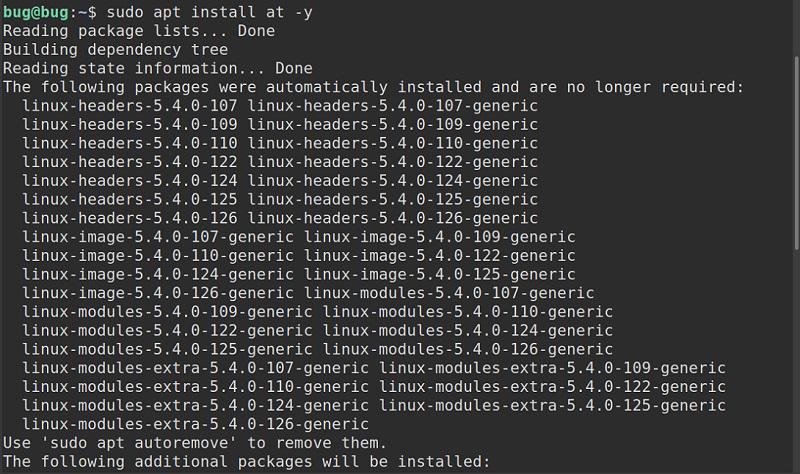
Task: Click 'linux-headers-5.4.0-124-generic' entry
Action: pos(393,181)
